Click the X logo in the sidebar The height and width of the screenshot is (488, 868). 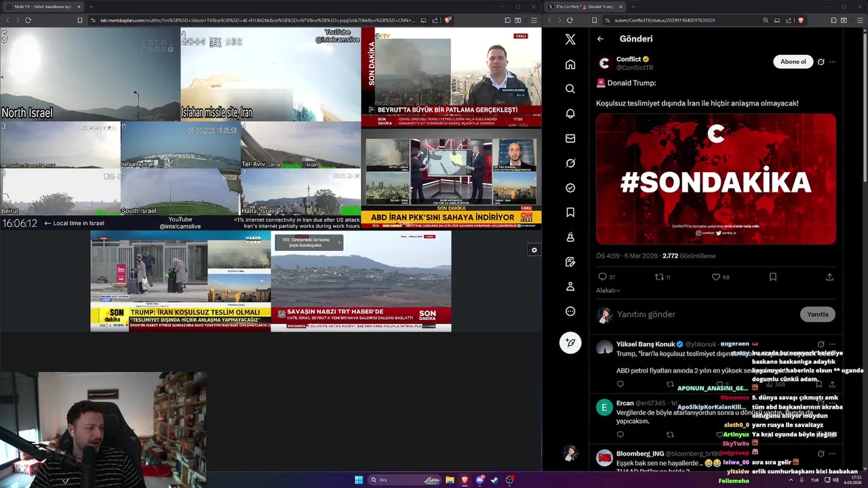pyautogui.click(x=570, y=39)
